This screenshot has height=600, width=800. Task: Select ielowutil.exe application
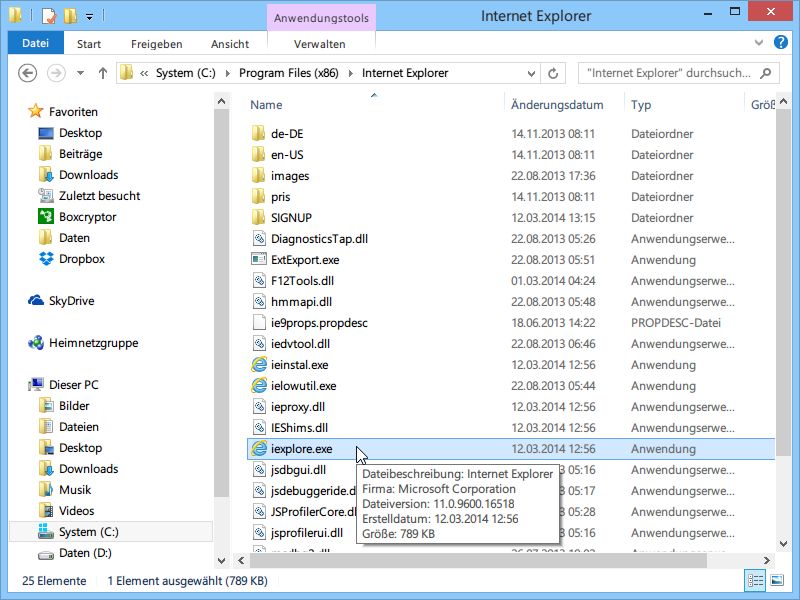pyautogui.click(x=303, y=386)
